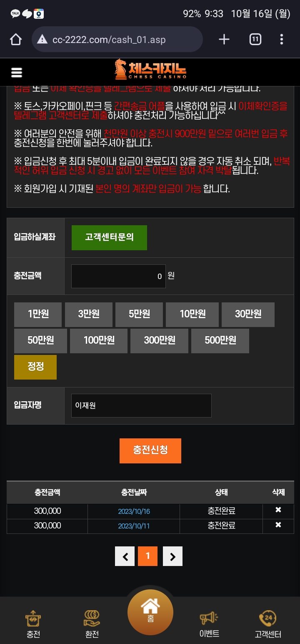Go to previous page with left chevron
The height and width of the screenshot is (644, 300).
pyautogui.click(x=125, y=556)
